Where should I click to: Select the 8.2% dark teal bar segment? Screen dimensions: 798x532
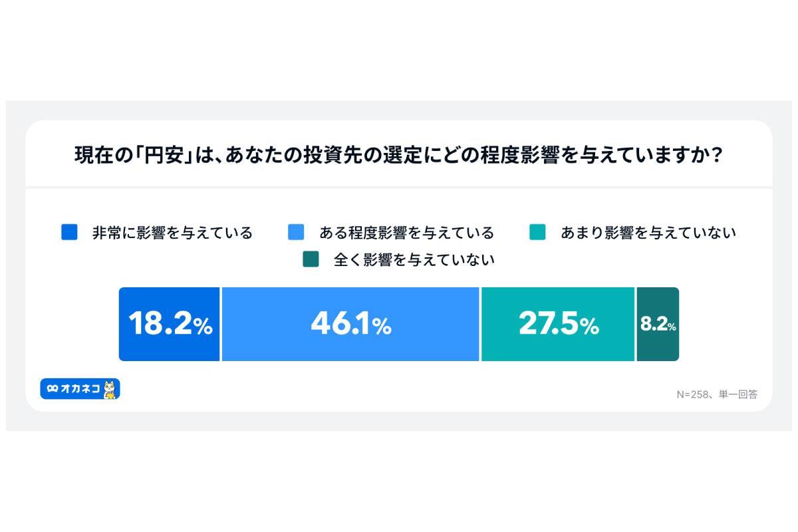[658, 325]
